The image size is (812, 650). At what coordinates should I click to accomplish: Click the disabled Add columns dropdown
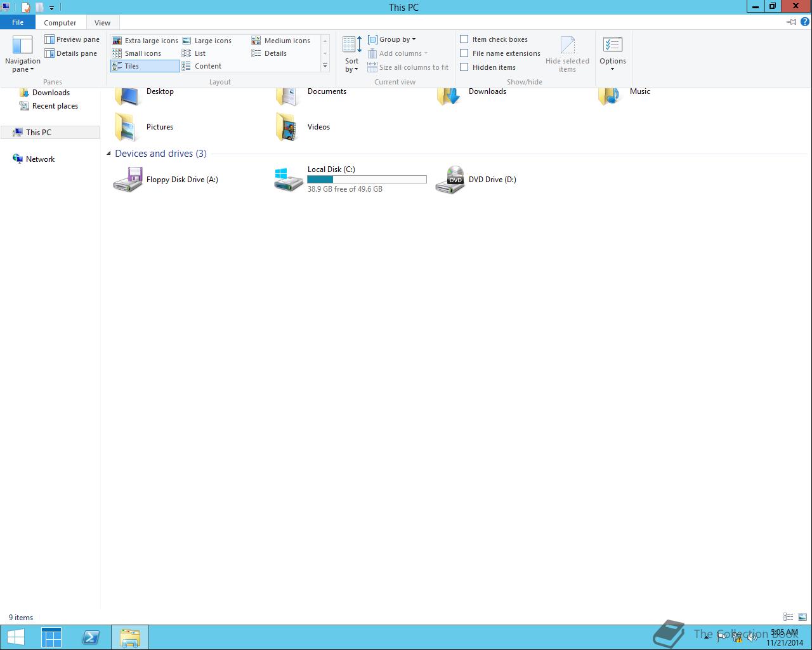pos(398,53)
